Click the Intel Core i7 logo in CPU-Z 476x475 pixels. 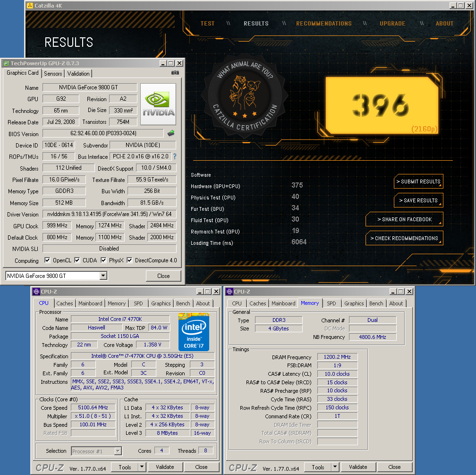pos(194,332)
